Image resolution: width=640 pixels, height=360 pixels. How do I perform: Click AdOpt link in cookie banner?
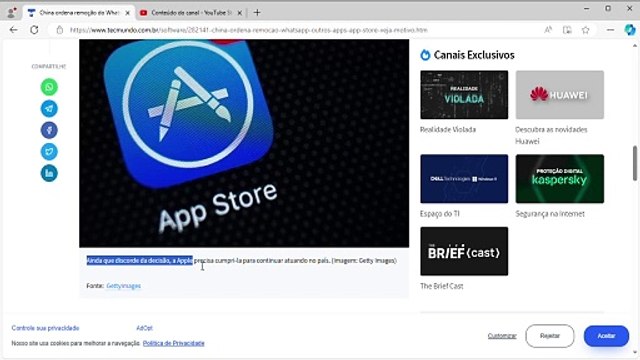tap(144, 328)
